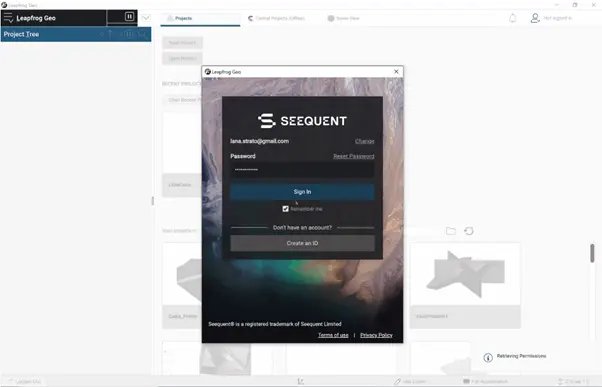Switch to the Scene View tab

click(x=343, y=18)
